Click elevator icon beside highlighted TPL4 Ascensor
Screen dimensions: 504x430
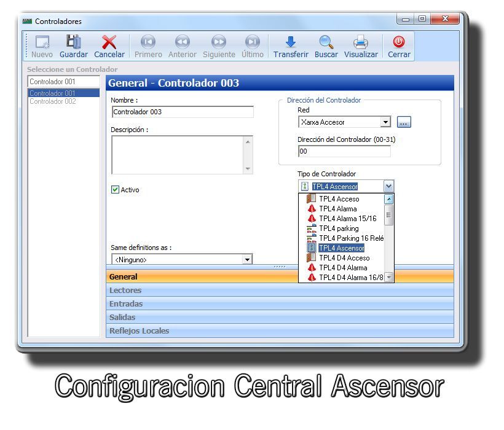coord(311,248)
